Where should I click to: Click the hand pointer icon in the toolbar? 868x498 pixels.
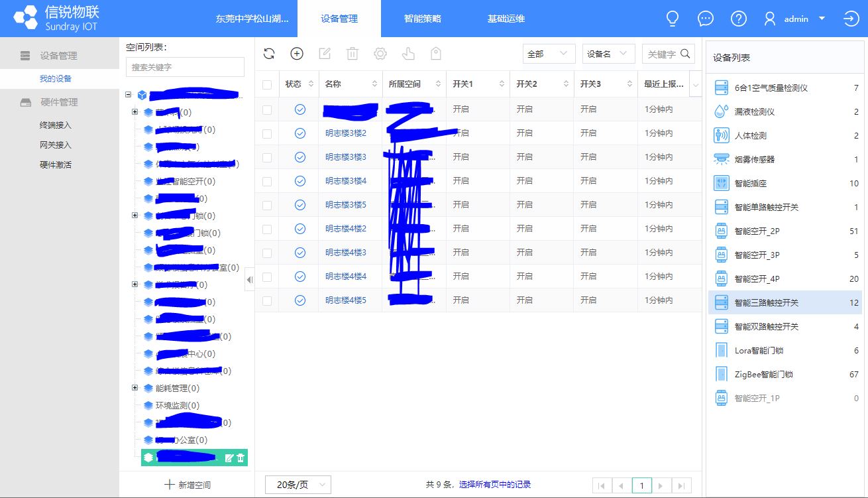click(x=408, y=54)
